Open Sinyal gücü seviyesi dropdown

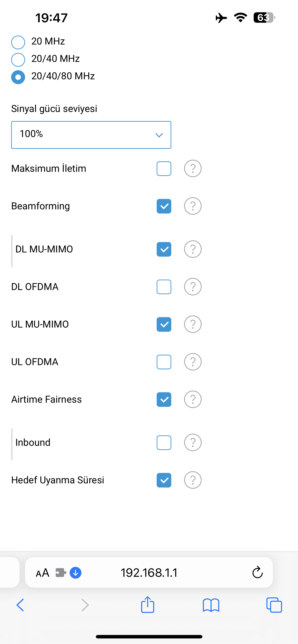click(91, 135)
